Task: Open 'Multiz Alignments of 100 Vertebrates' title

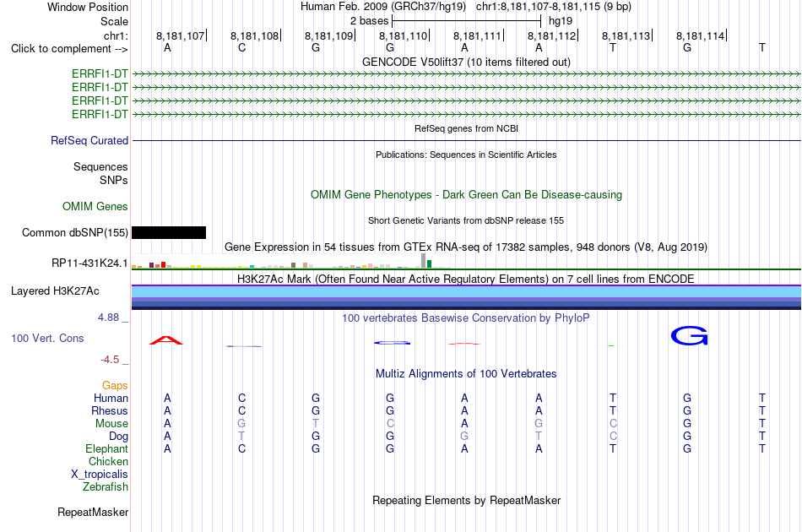Action: click(x=466, y=374)
